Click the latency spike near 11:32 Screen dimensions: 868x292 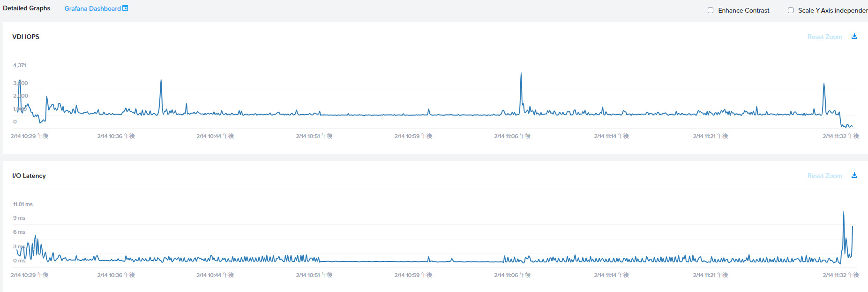coord(844,214)
